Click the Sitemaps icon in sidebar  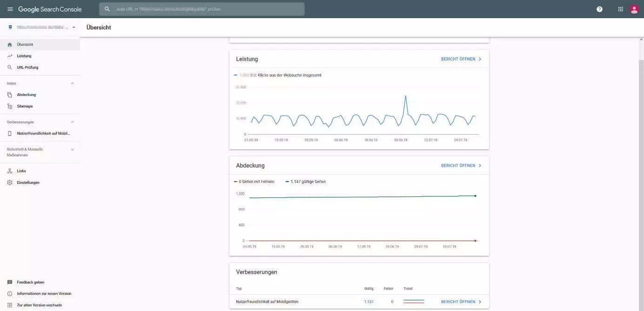[10, 106]
